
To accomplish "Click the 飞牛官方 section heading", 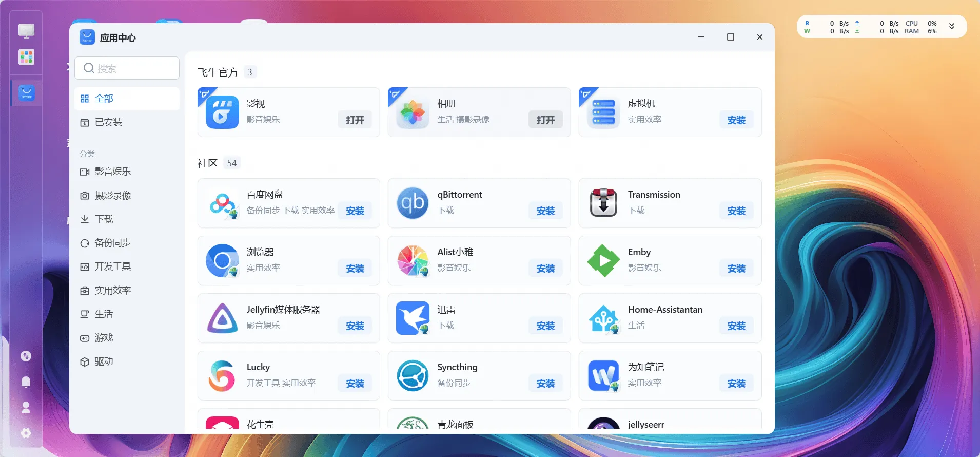I will (218, 72).
